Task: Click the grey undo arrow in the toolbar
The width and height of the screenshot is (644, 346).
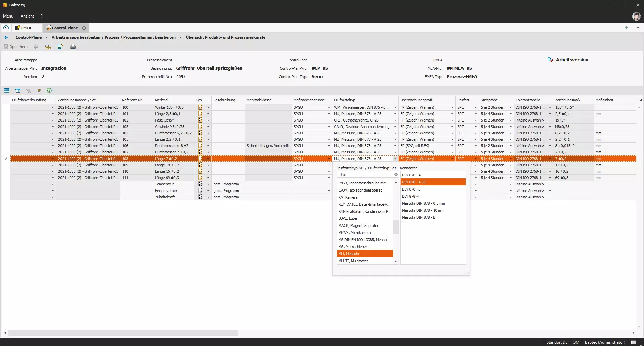Action: (36, 47)
